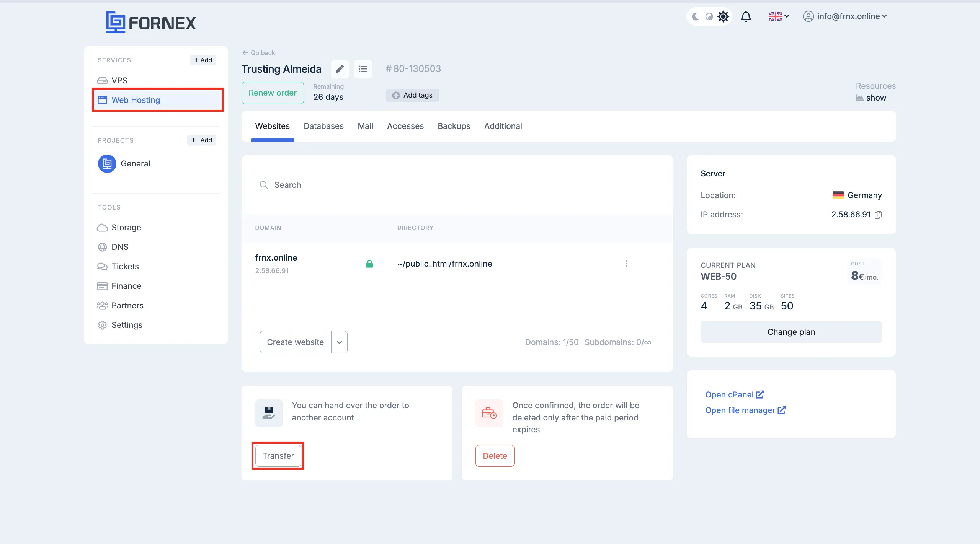980x544 pixels.
Task: Click the Renew order button
Action: point(272,93)
